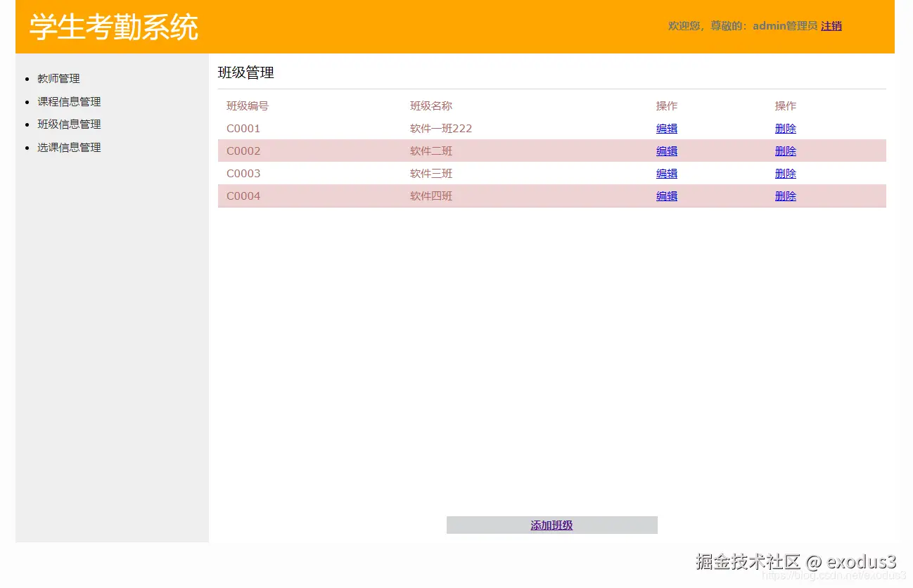Select the 班级管理 page heading
913x588 pixels.
pos(246,72)
